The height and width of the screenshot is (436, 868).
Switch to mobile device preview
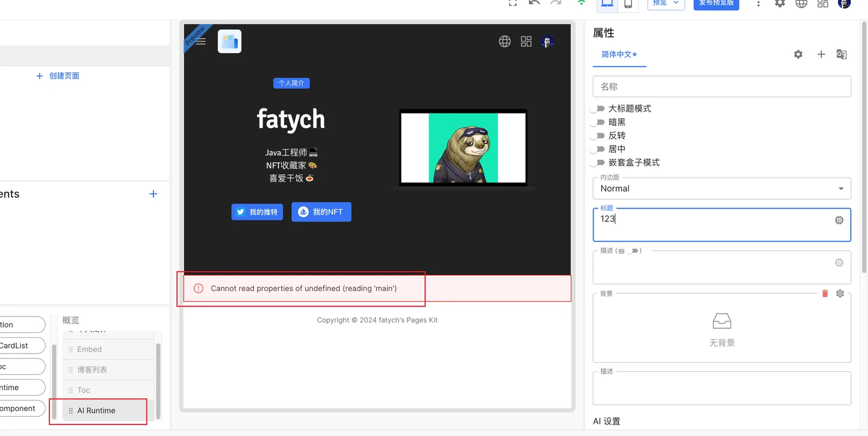point(628,4)
